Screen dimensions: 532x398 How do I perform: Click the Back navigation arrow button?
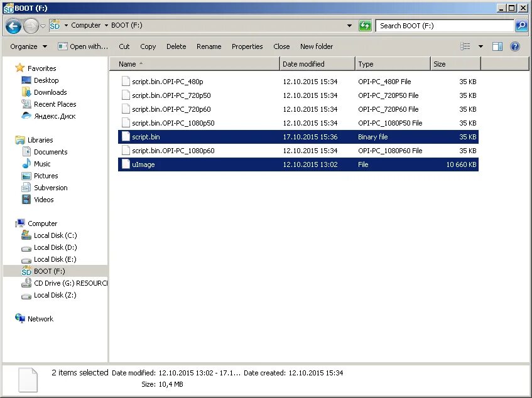(13, 26)
